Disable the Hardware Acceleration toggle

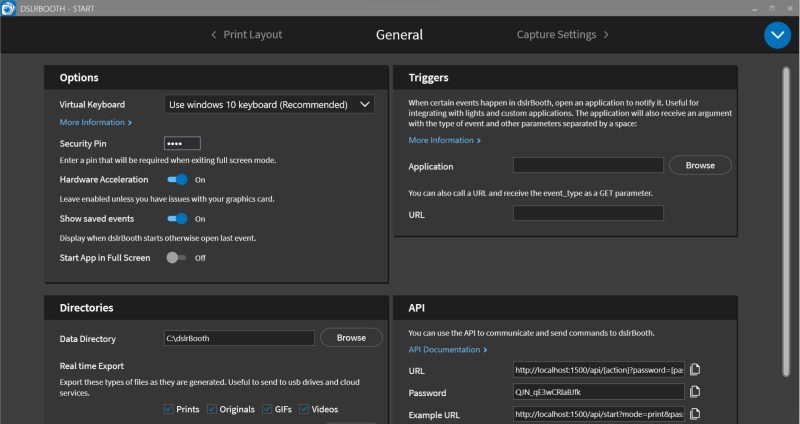[x=177, y=180]
